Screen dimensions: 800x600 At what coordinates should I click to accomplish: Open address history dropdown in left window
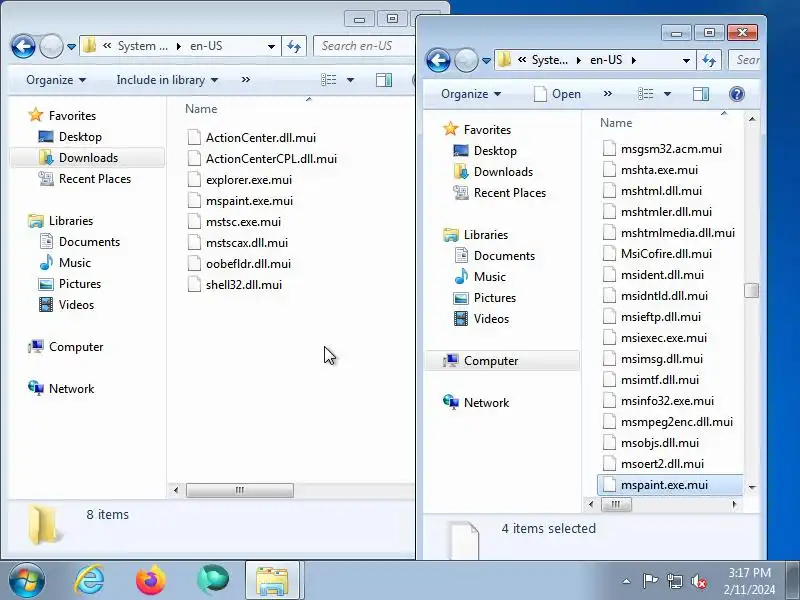pyautogui.click(x=271, y=46)
